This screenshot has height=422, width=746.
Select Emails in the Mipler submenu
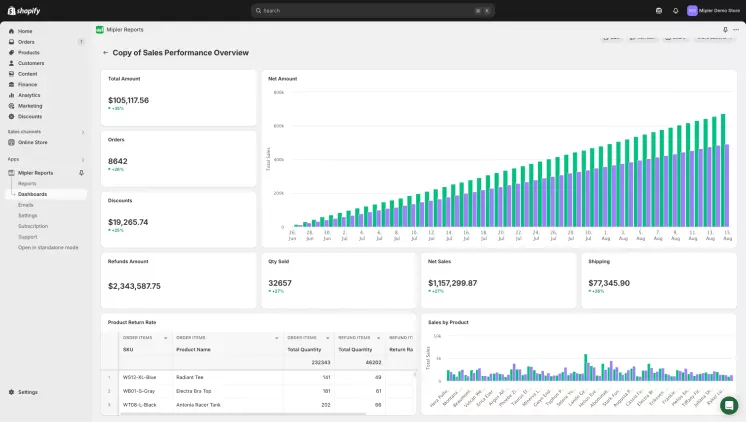point(26,205)
